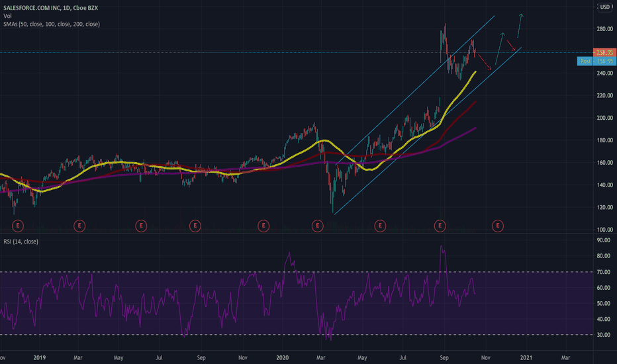Open the December 2019 earnings E marker
Screen dimensions: 617x364
click(x=263, y=226)
